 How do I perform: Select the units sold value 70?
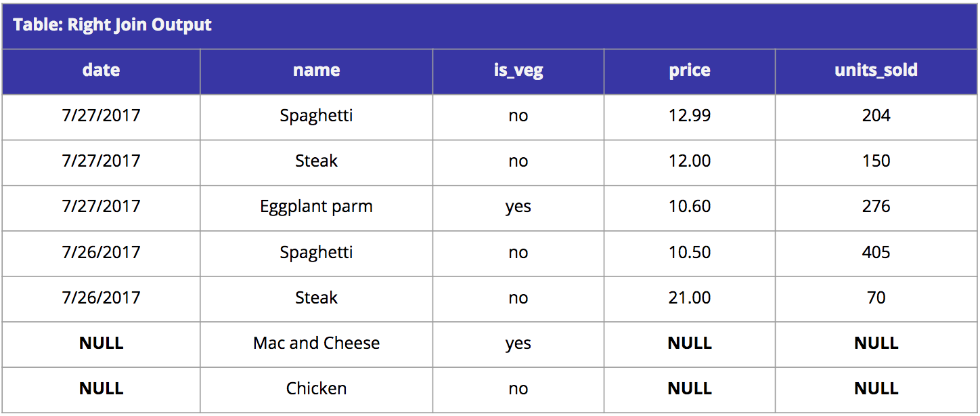pyautogui.click(x=876, y=297)
